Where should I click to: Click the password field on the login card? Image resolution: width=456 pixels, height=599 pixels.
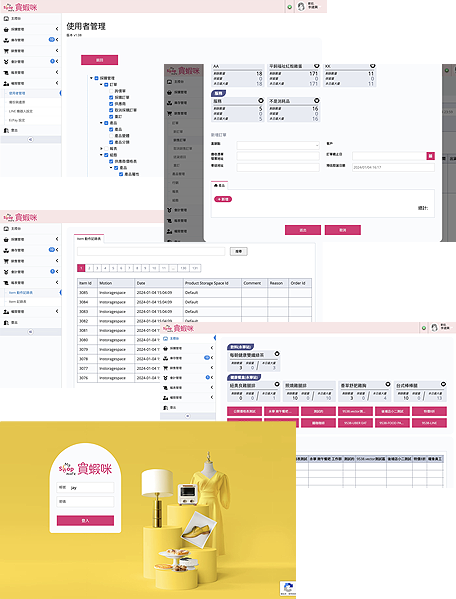point(86,502)
